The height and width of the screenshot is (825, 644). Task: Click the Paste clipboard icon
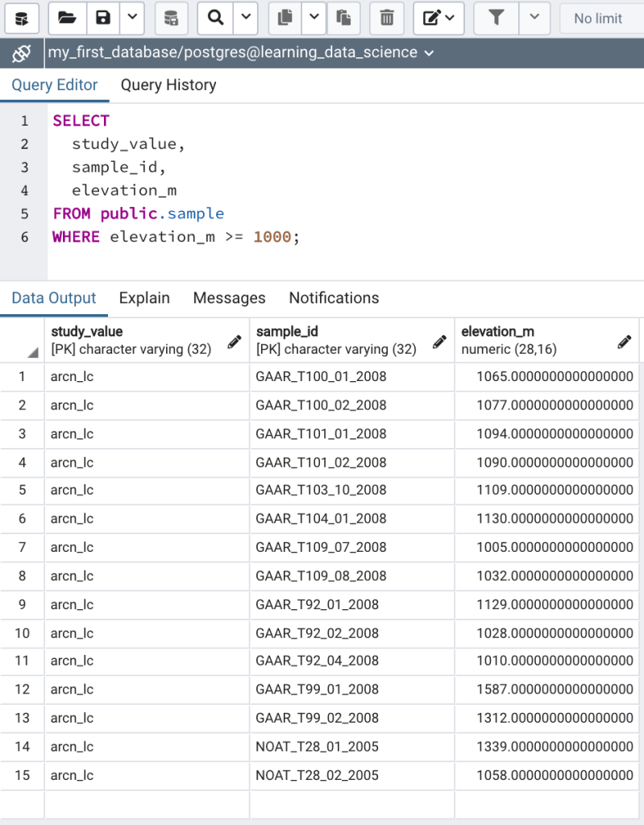[343, 18]
